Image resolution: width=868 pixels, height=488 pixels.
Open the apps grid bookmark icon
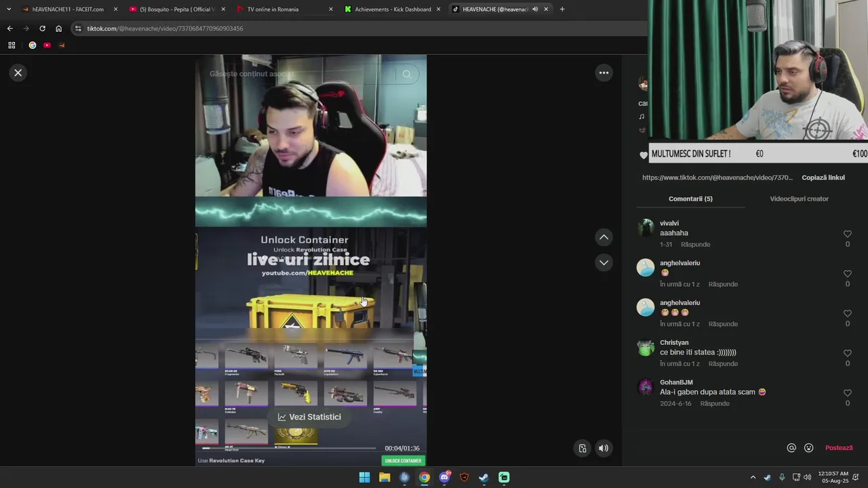tap(12, 45)
